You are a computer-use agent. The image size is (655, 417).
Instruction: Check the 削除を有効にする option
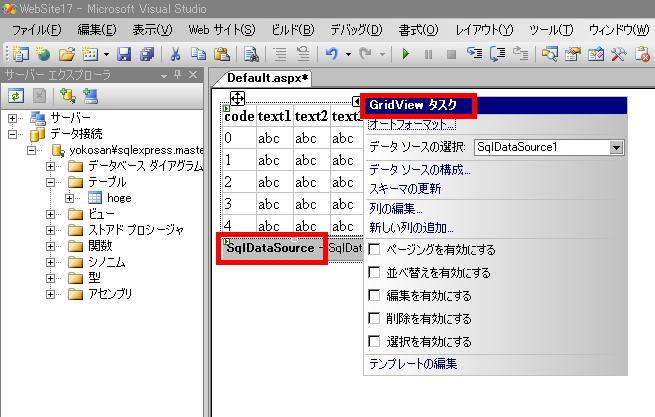374,318
